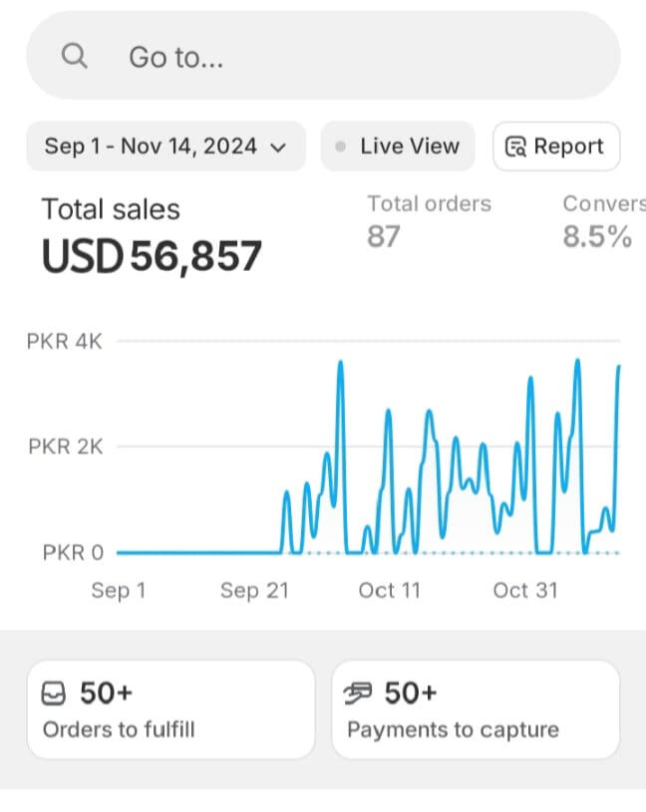Open the Payments to capture card
This screenshot has height=812, width=646.
tap(476, 709)
